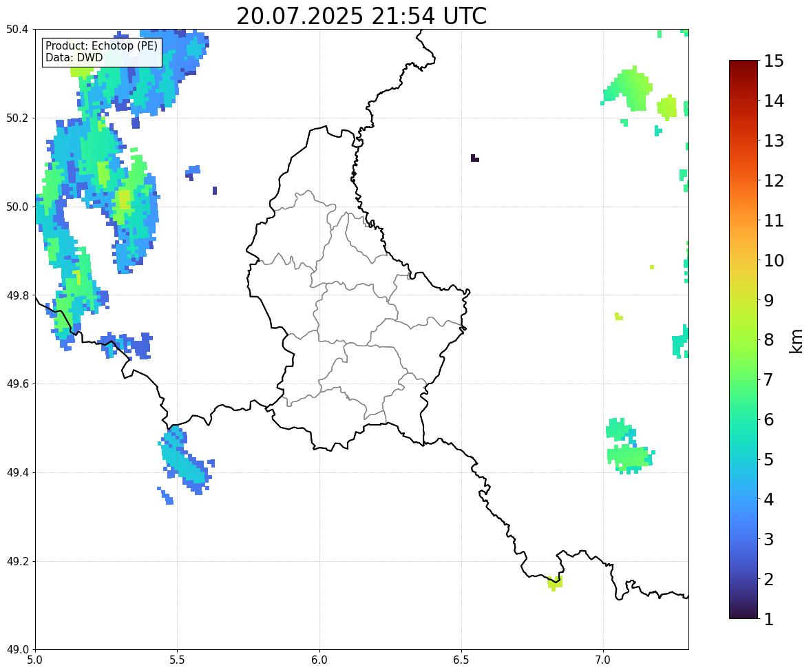Click longitude axis label '7.0'

click(603, 660)
